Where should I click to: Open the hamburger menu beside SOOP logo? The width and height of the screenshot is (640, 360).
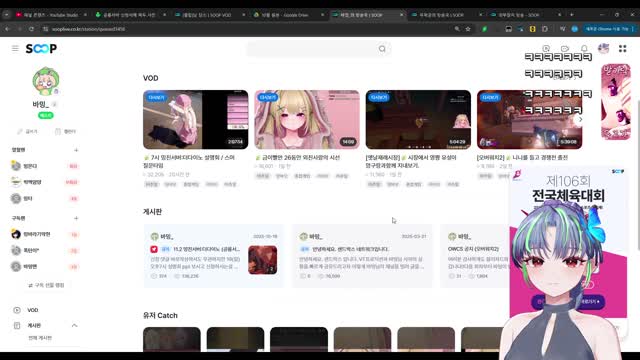15,49
